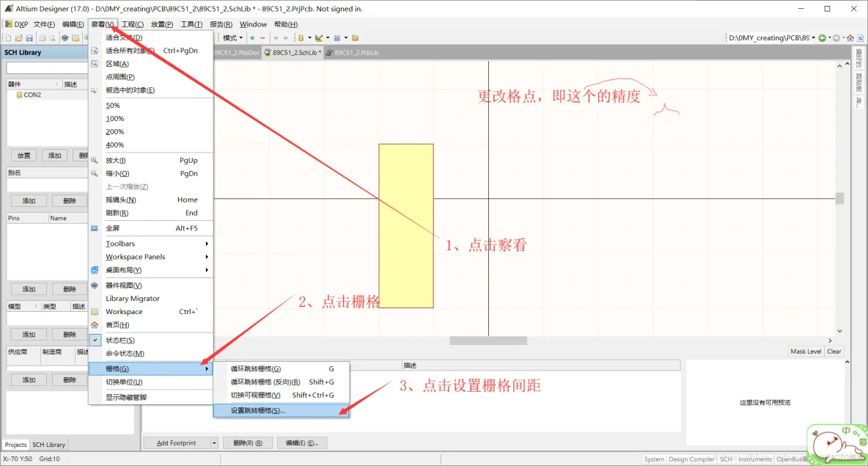Open the Design Compiler status bar button
Screen dimensions: 868x466
(x=691, y=459)
